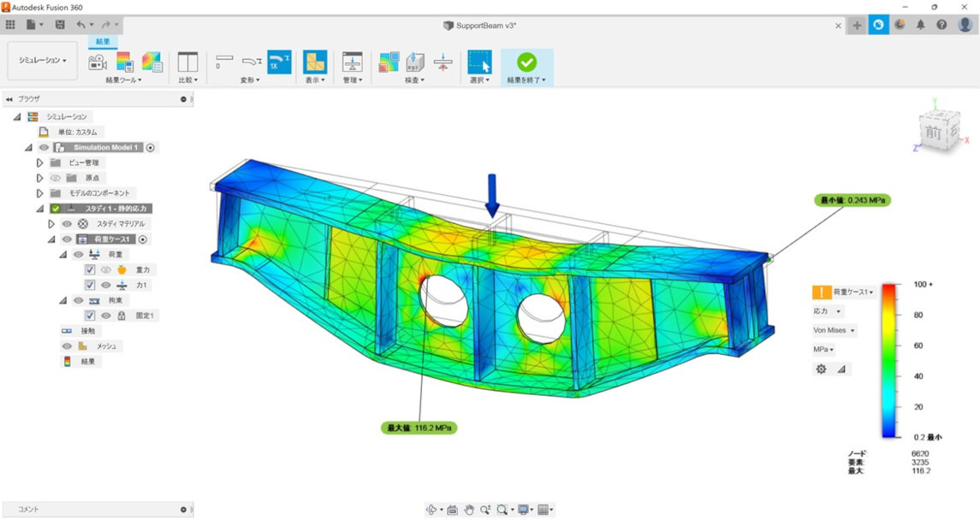Click the green checkmark finish results icon

[526, 62]
